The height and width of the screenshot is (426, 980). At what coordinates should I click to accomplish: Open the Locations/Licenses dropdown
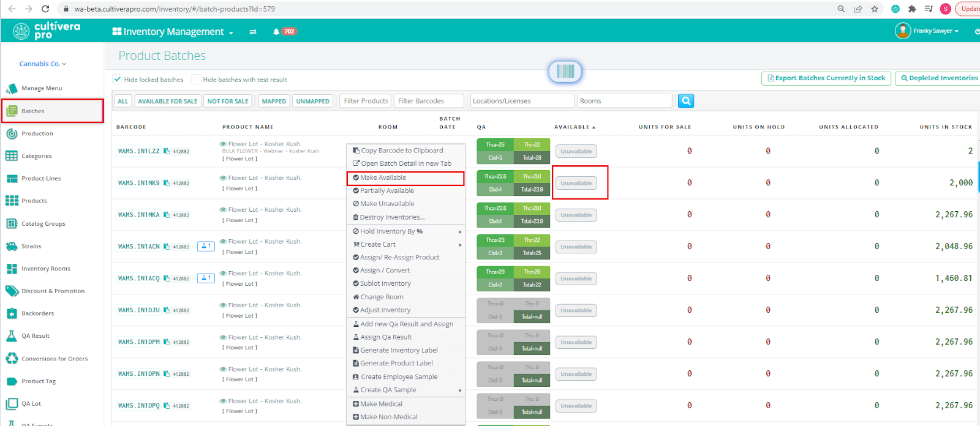[522, 101]
